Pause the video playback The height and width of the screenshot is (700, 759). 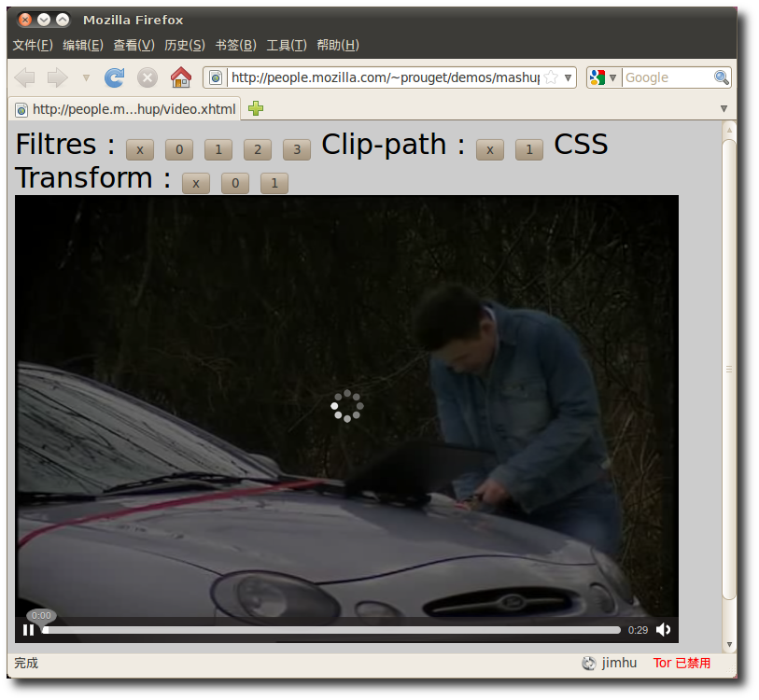(29, 630)
